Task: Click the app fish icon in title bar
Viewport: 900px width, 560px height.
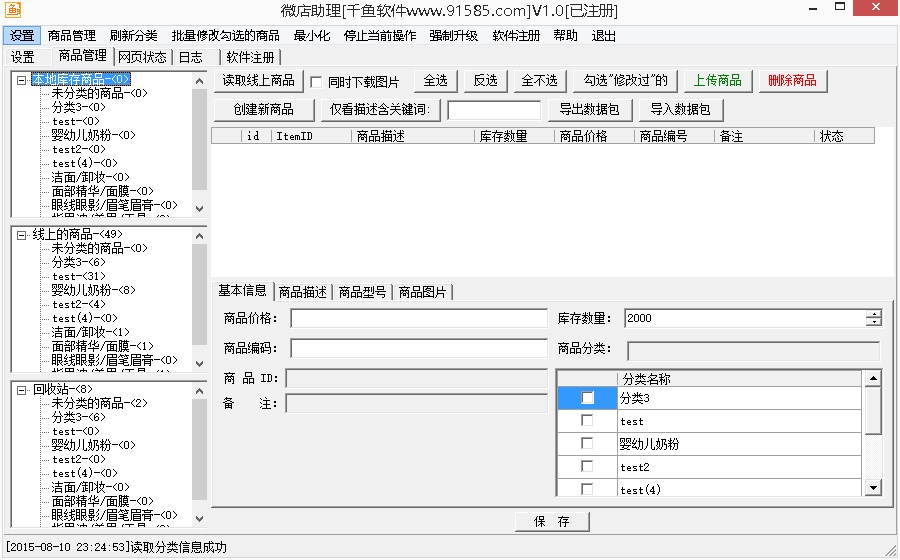Action: click(x=13, y=10)
